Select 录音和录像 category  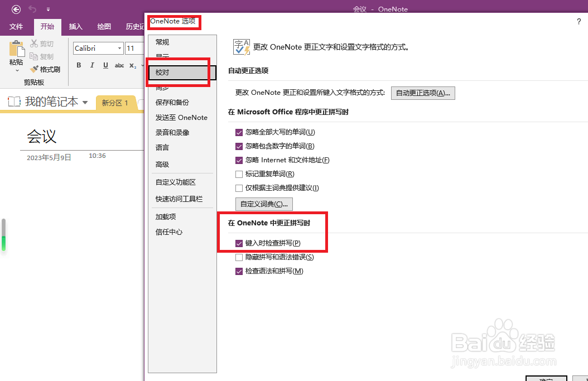182,132
